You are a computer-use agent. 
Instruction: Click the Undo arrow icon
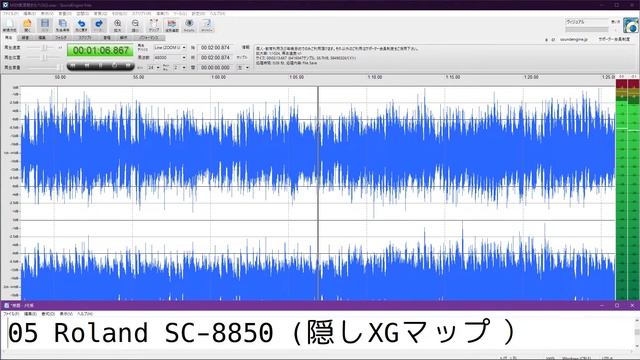pyautogui.click(x=81, y=25)
